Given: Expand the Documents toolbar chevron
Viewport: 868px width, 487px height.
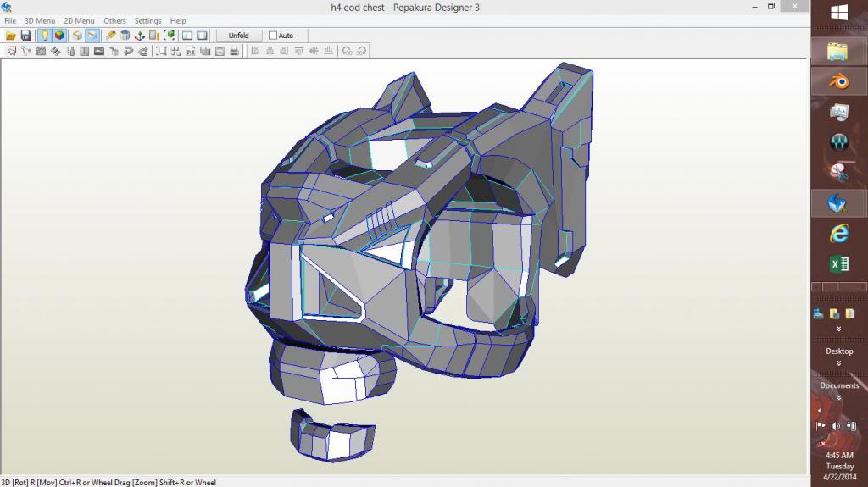Looking at the screenshot, I should [x=839, y=397].
